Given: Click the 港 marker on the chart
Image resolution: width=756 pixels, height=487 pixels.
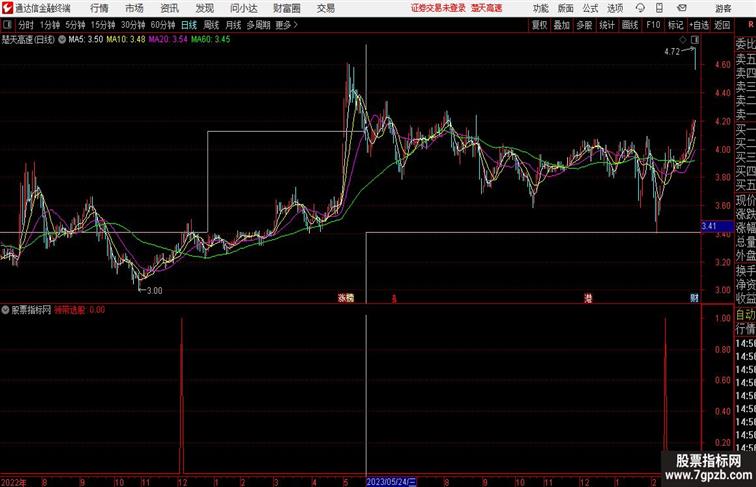Looking at the screenshot, I should (x=588, y=298).
